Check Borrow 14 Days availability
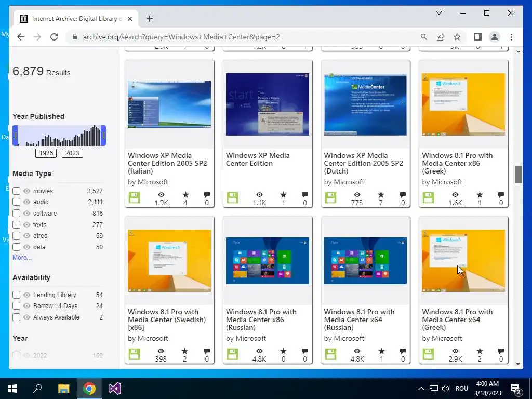The image size is (532, 399). click(x=16, y=305)
